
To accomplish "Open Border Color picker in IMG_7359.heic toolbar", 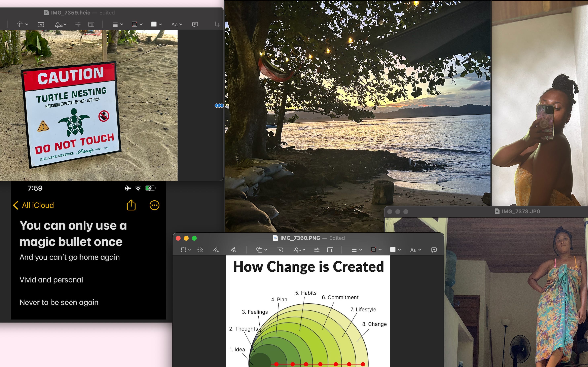I will point(137,24).
